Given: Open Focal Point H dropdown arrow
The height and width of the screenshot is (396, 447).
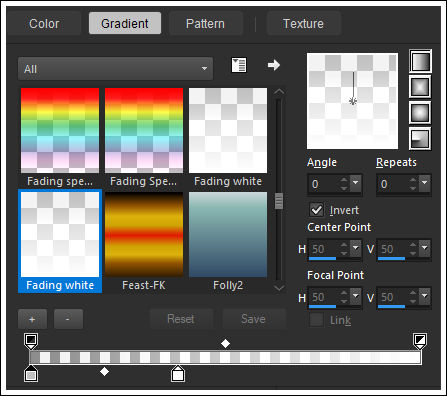Looking at the screenshot, I should 356,297.
